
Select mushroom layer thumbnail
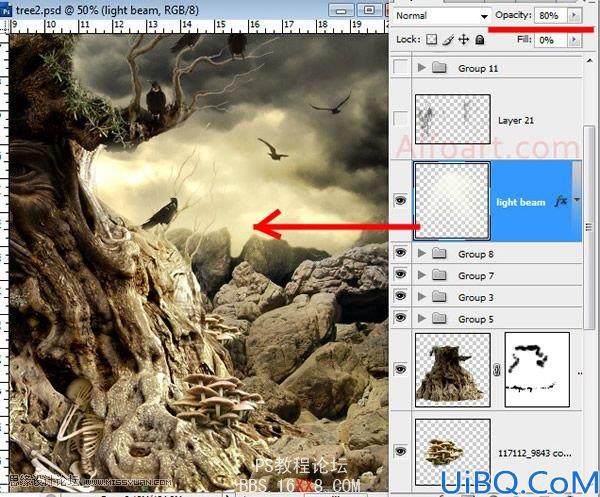click(x=453, y=452)
